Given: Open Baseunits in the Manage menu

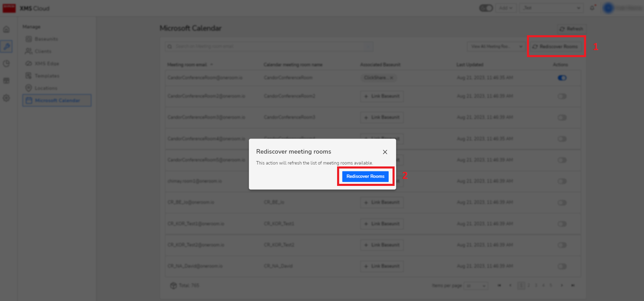Looking at the screenshot, I should [x=46, y=39].
